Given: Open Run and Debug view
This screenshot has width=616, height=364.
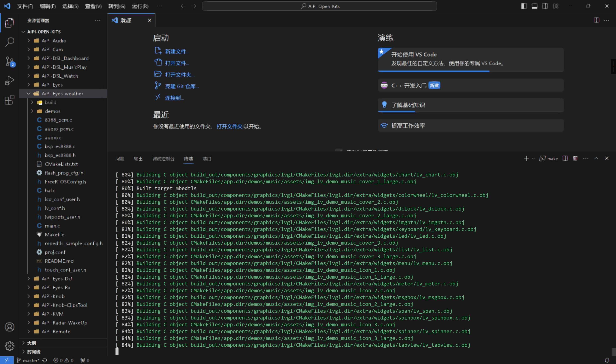Looking at the screenshot, I should tap(9, 81).
